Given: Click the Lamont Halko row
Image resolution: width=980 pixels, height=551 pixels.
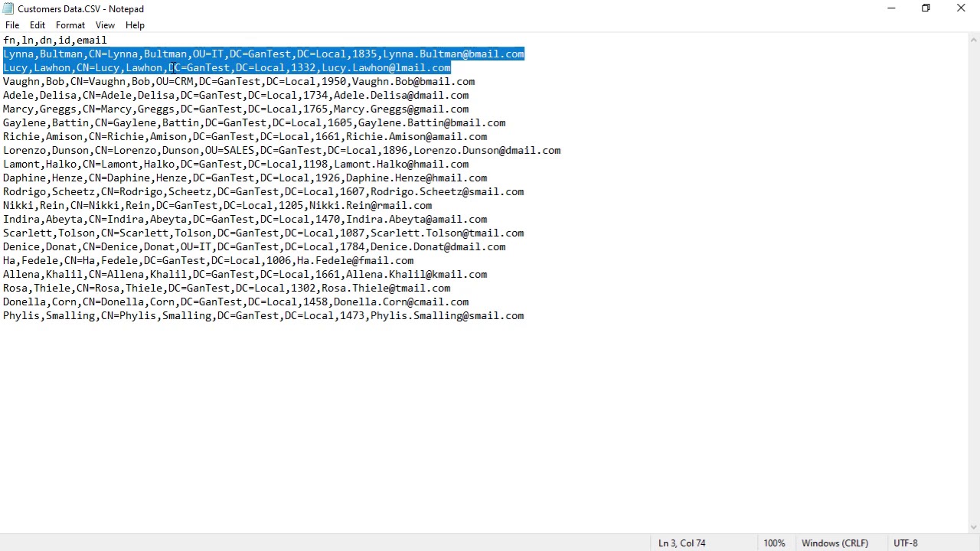Looking at the screenshot, I should click(x=236, y=164).
